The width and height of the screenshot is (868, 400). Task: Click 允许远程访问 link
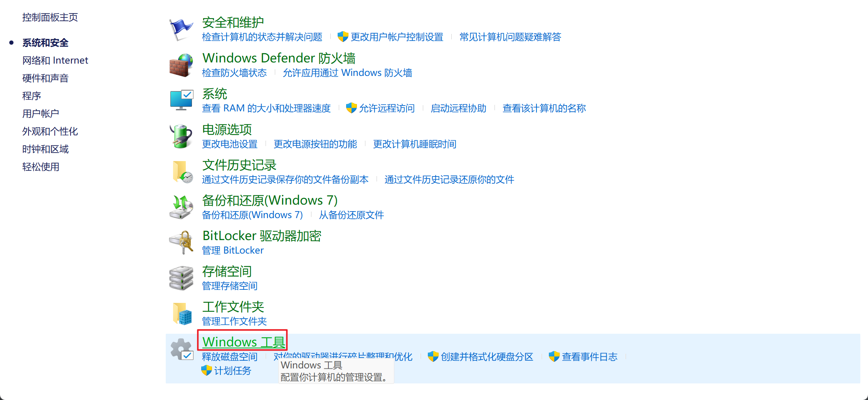click(x=387, y=108)
